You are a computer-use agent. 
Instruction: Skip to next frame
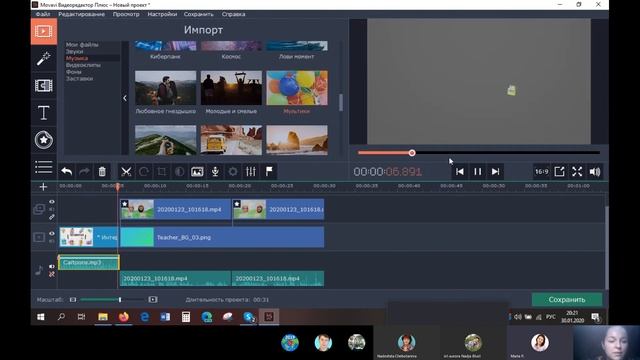tap(496, 171)
